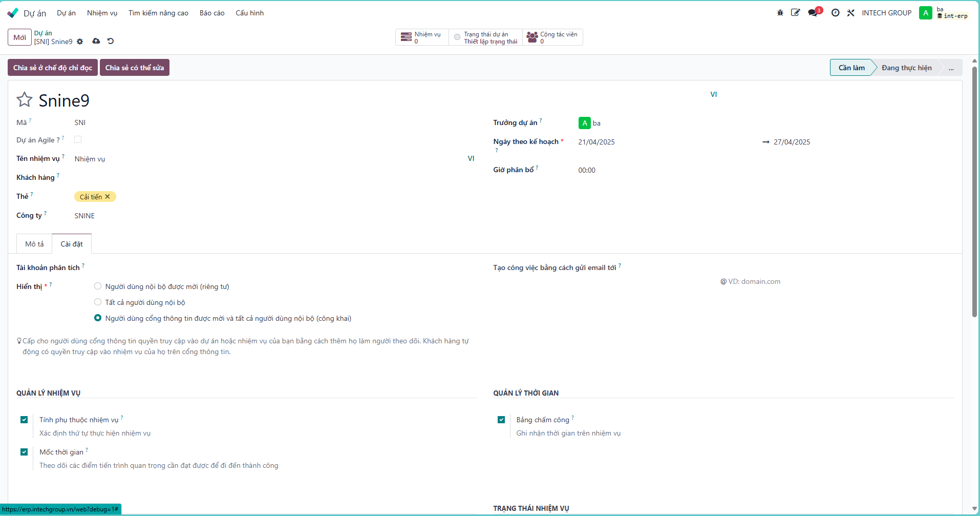
Task: Open the gear actions menu beside Snine9
Action: pos(80,42)
